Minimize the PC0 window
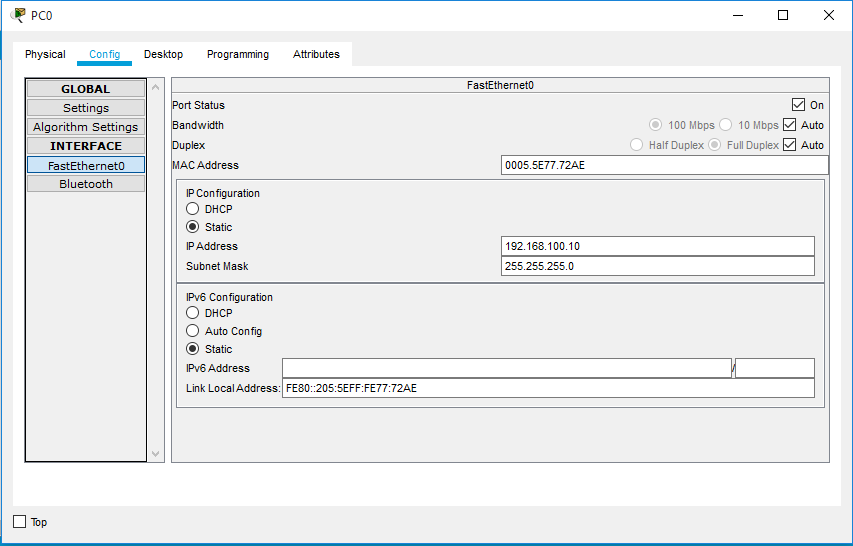The width and height of the screenshot is (853, 546). (x=737, y=15)
